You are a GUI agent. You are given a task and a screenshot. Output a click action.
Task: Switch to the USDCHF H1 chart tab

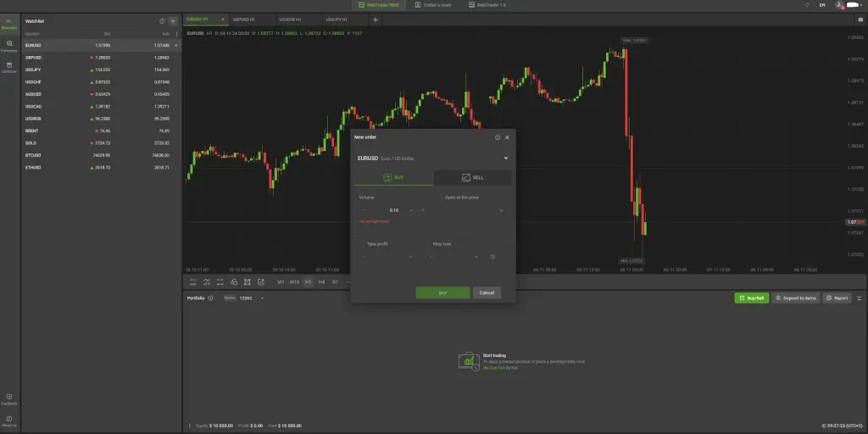tap(290, 19)
